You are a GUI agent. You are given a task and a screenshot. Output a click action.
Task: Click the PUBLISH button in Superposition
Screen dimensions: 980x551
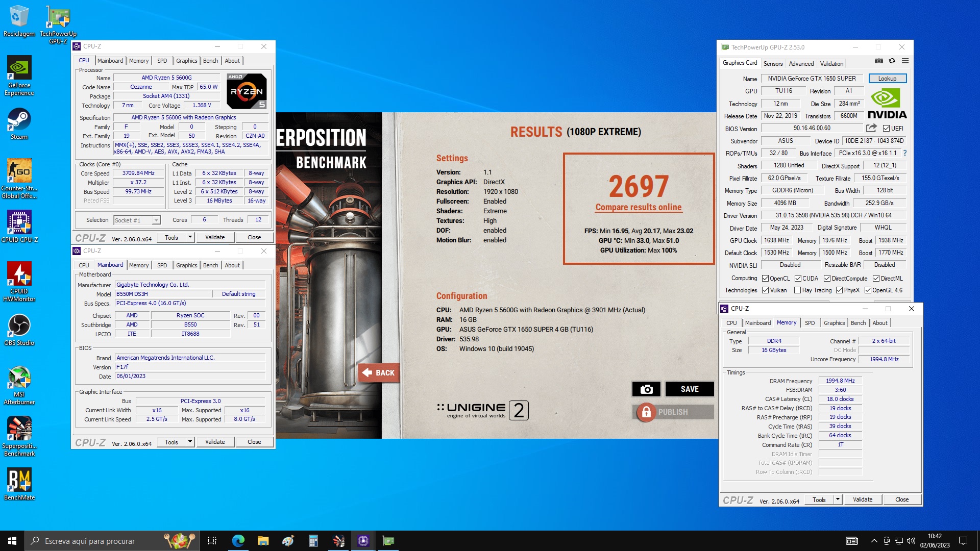[x=673, y=412]
